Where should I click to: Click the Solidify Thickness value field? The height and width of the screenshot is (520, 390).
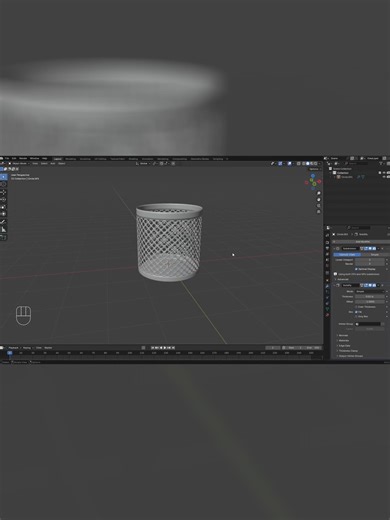[369, 296]
